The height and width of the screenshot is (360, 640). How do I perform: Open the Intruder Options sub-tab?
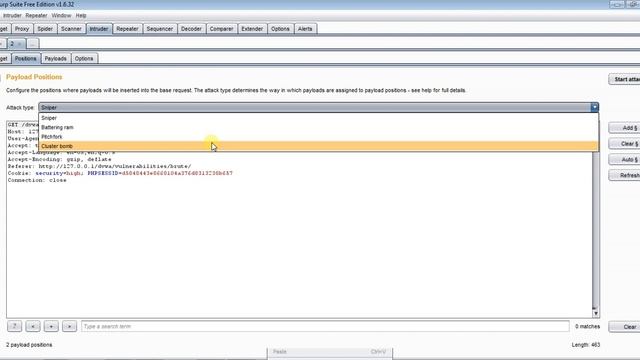tap(84, 58)
